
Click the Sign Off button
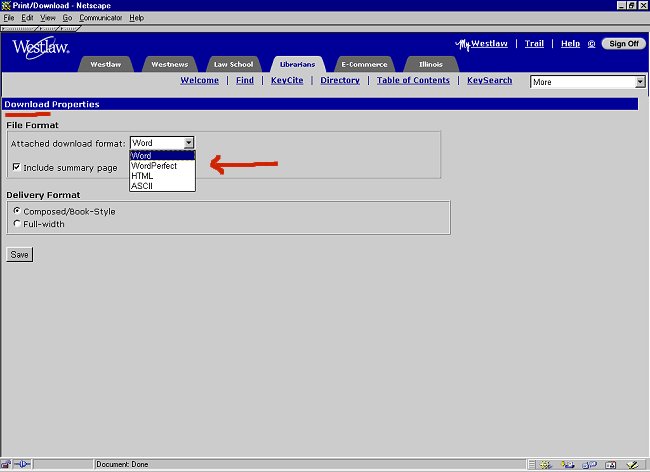pos(624,44)
